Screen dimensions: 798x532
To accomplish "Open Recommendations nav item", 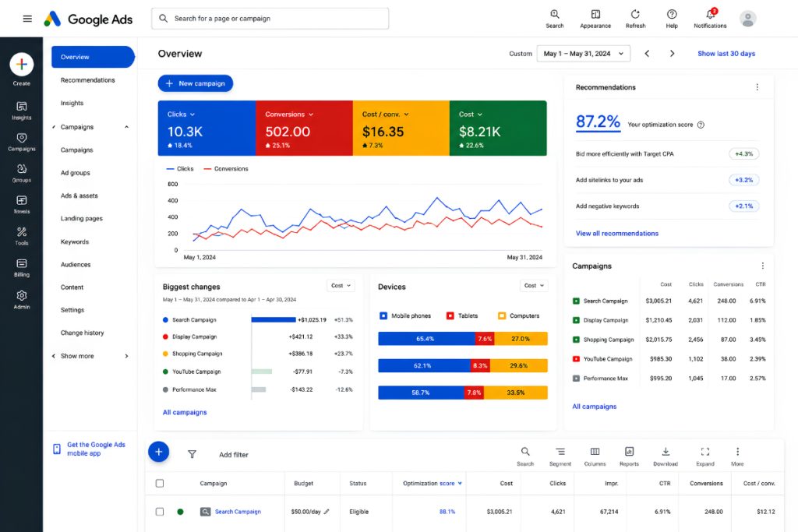I will pyautogui.click(x=87, y=80).
